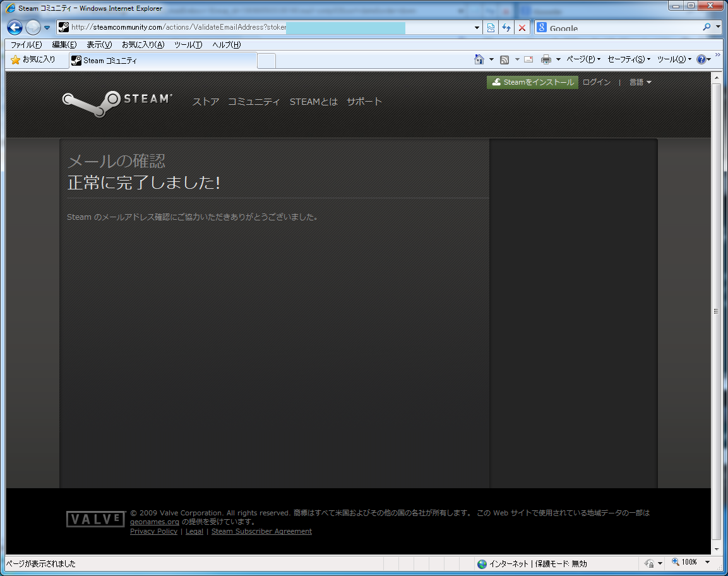Screen dimensions: 728x576
Task: Click the blue Help question icon
Action: [x=701, y=59]
